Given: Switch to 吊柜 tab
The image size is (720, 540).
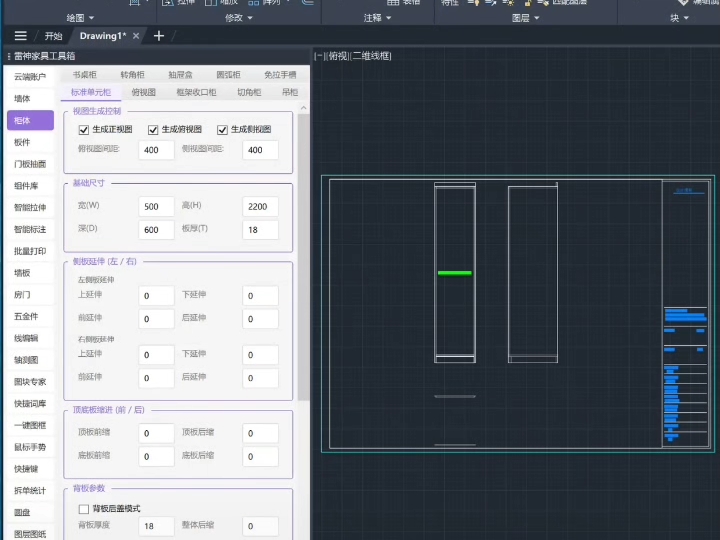Looking at the screenshot, I should pyautogui.click(x=290, y=92).
